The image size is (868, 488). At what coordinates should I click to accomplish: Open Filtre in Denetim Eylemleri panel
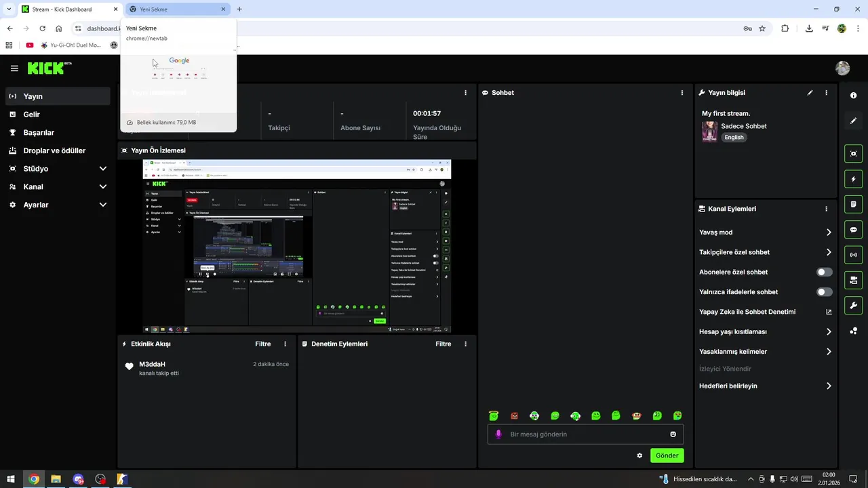(443, 344)
